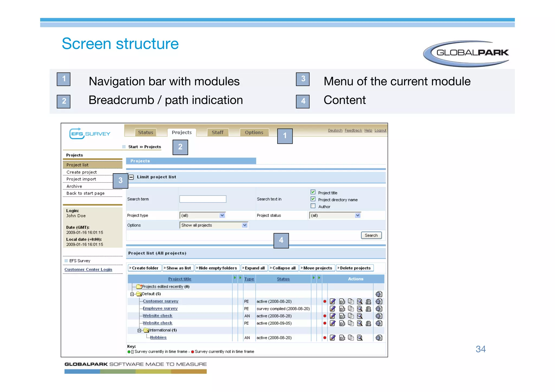Click the Default folder icon in project tree
Viewport: 555px width, 392px height.
click(x=139, y=294)
